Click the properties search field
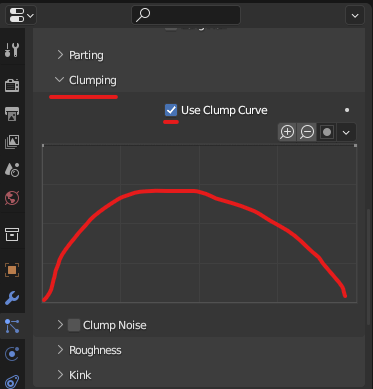Image resolution: width=373 pixels, height=389 pixels. (186, 15)
